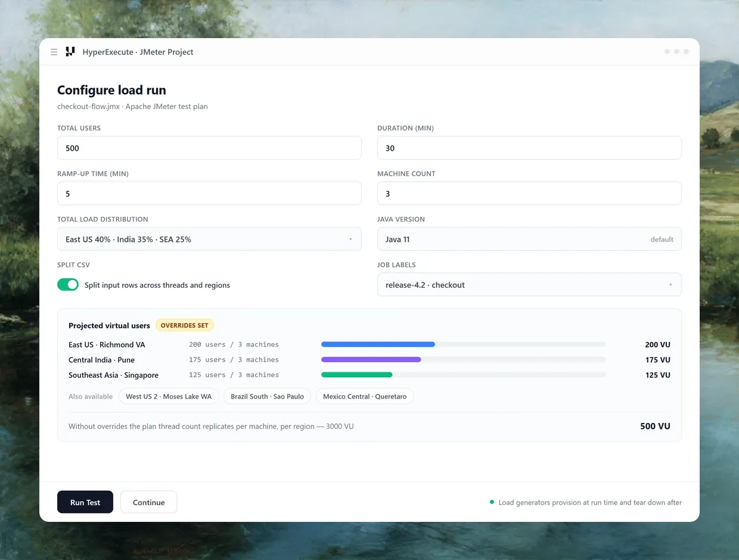Screen dimensions: 739x560
Task: Add Brazil South · Sao Paulo region
Action: 267,396
